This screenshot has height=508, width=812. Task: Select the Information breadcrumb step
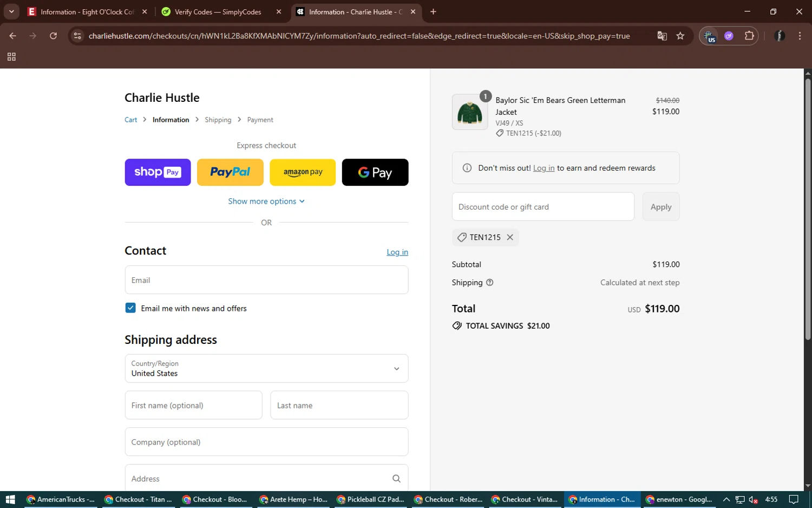tap(171, 120)
